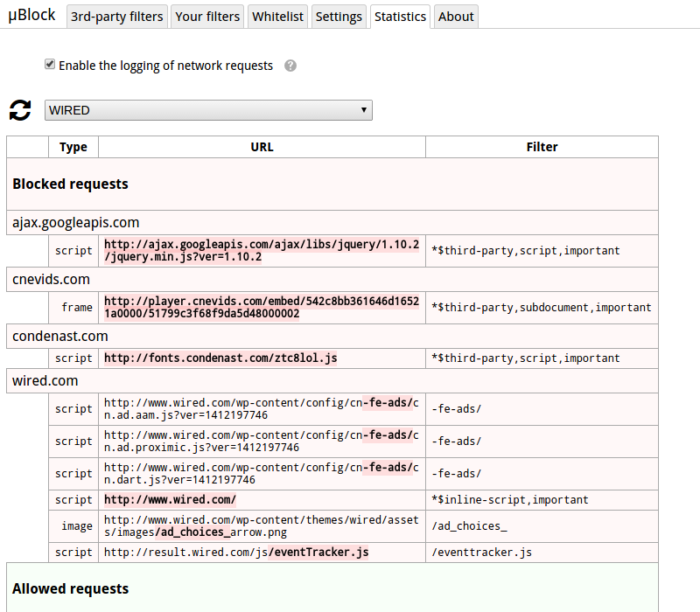Screen dimensions: 700x612
Task: Click the refresh requests icon
Action: tap(20, 110)
